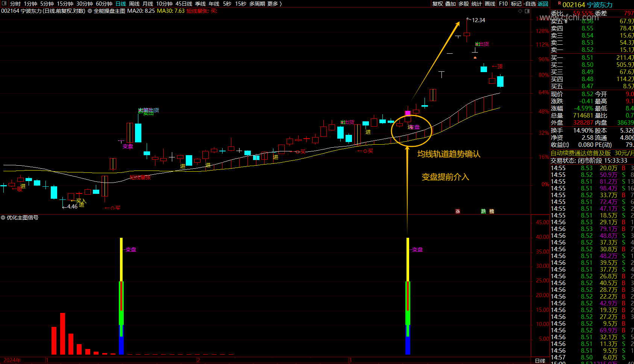Click stock name 002164 宁波东力 header
634x364 pixels.
tap(587, 5)
